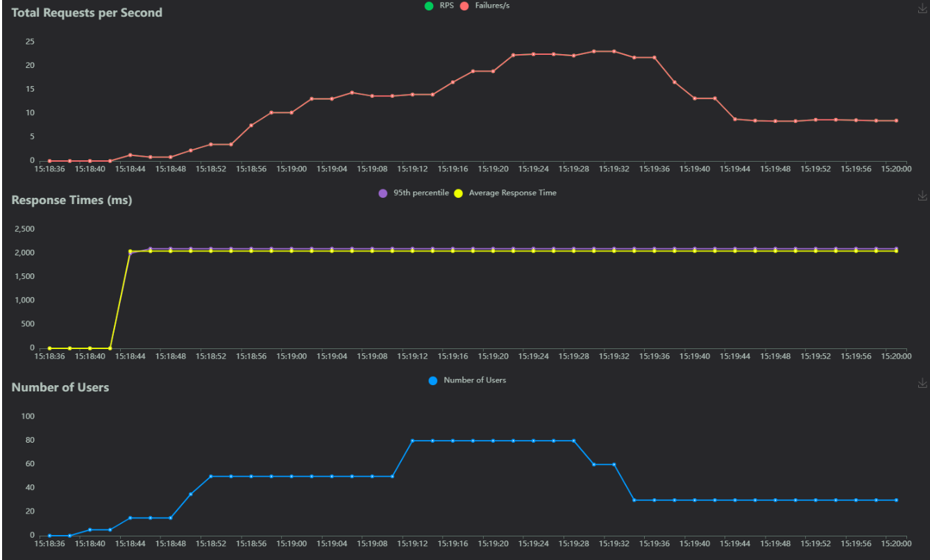Click the 2,500 label on response axis
930x560 pixels.
tap(24, 229)
